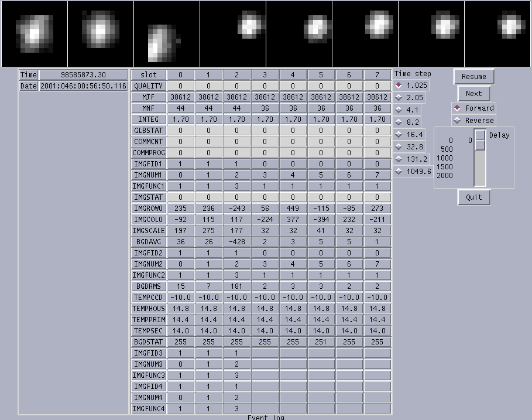Click the Delay slider trough below the handle
This screenshot has width=532, height=420.
tap(480, 168)
